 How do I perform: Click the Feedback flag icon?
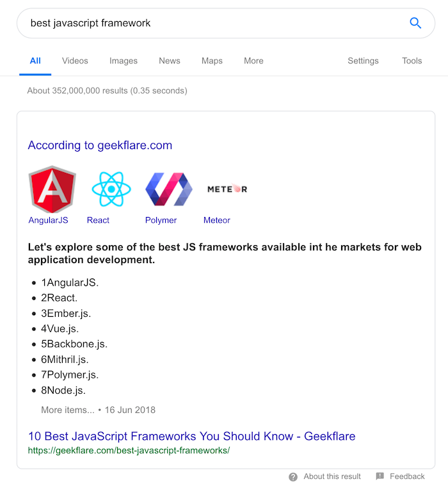click(380, 476)
